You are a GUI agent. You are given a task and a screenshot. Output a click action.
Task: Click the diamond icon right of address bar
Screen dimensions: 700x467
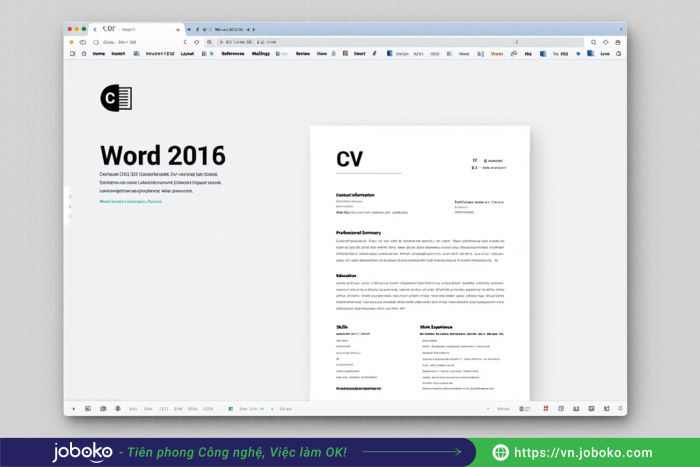tap(605, 42)
